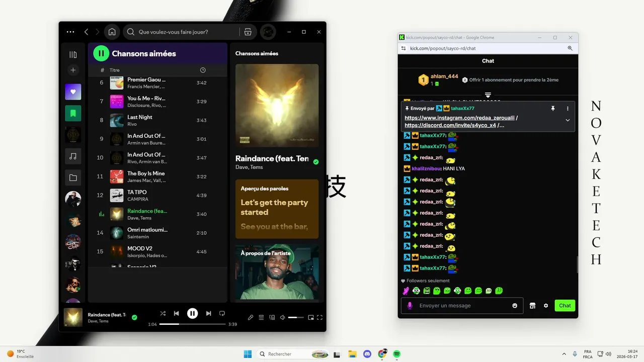
Task: Sort songs by Titre column
Action: (x=115, y=70)
